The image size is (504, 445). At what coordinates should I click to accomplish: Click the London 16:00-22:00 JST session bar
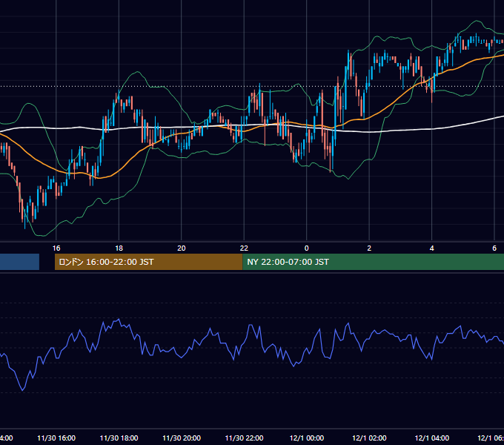148,262
